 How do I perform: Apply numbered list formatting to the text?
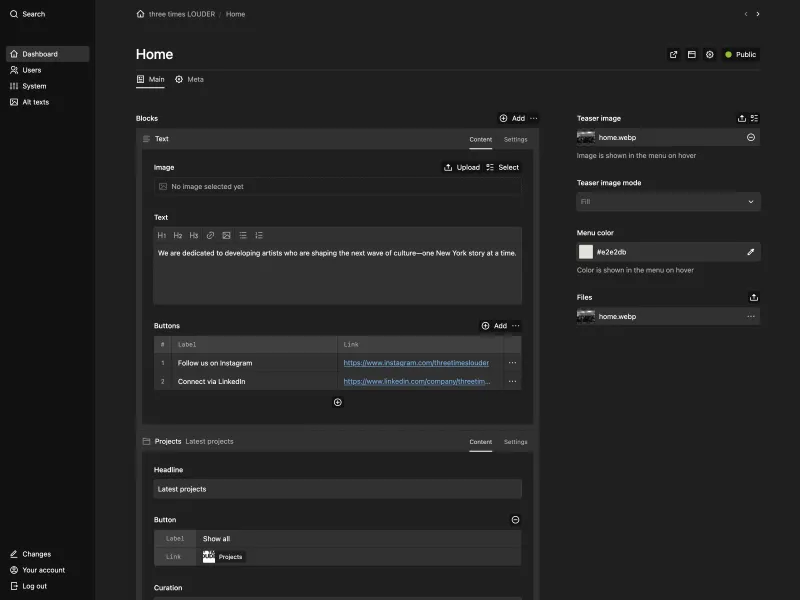click(259, 235)
